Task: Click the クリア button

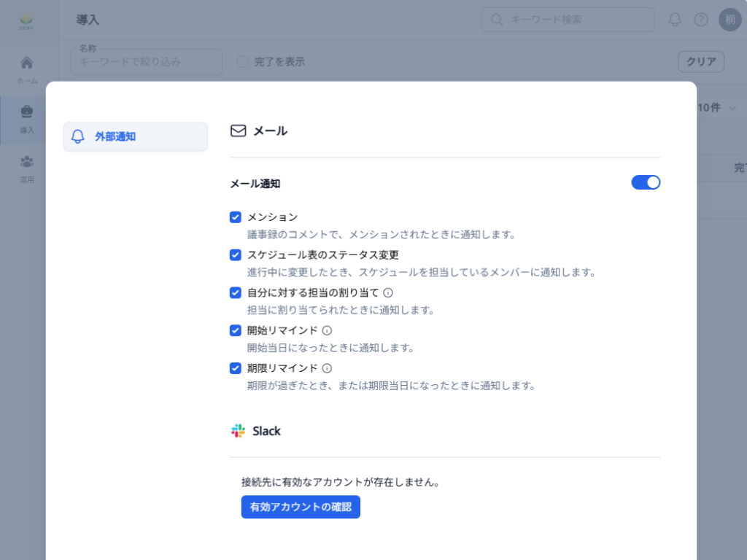Action: tap(701, 61)
